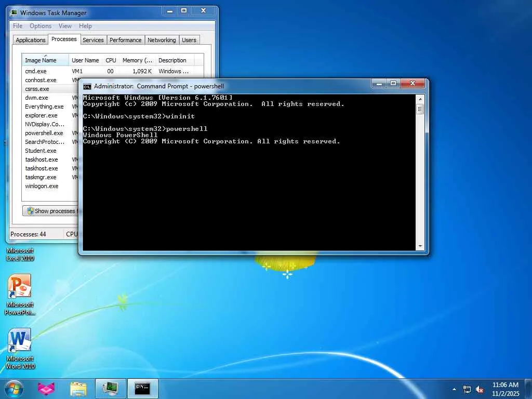The image size is (532, 399).
Task: Close the Command Prompt window
Action: (413, 84)
